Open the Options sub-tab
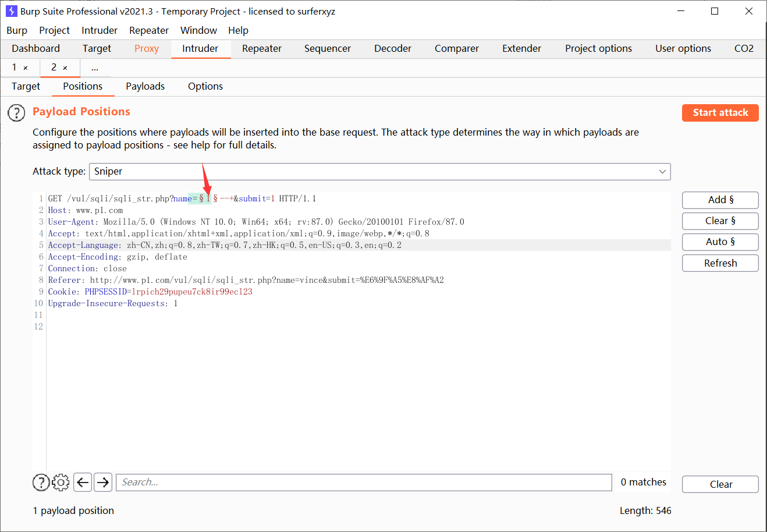767x532 pixels. coord(205,86)
